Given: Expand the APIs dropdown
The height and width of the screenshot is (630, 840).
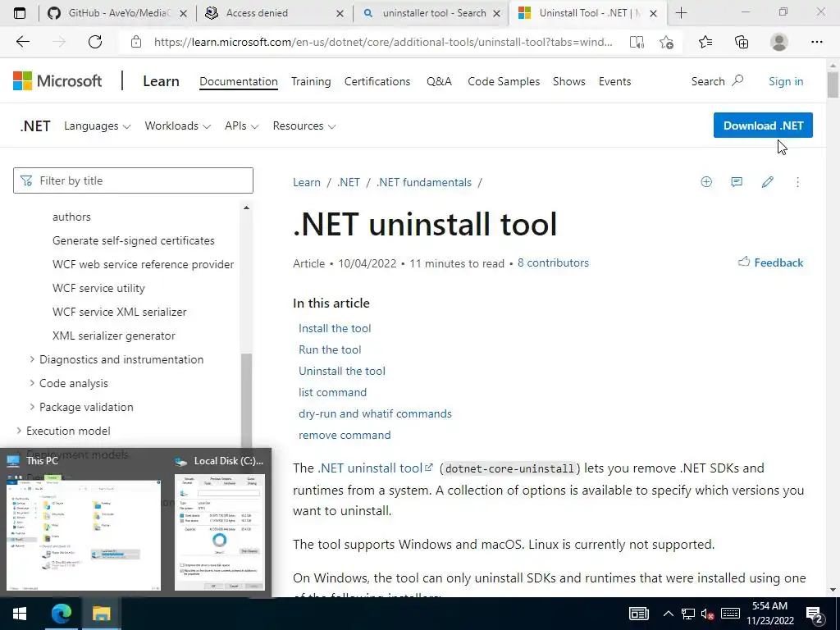Looking at the screenshot, I should point(242,126).
